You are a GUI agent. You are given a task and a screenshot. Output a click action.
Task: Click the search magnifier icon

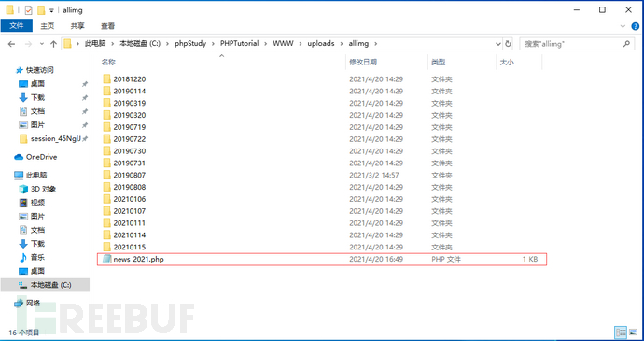626,44
